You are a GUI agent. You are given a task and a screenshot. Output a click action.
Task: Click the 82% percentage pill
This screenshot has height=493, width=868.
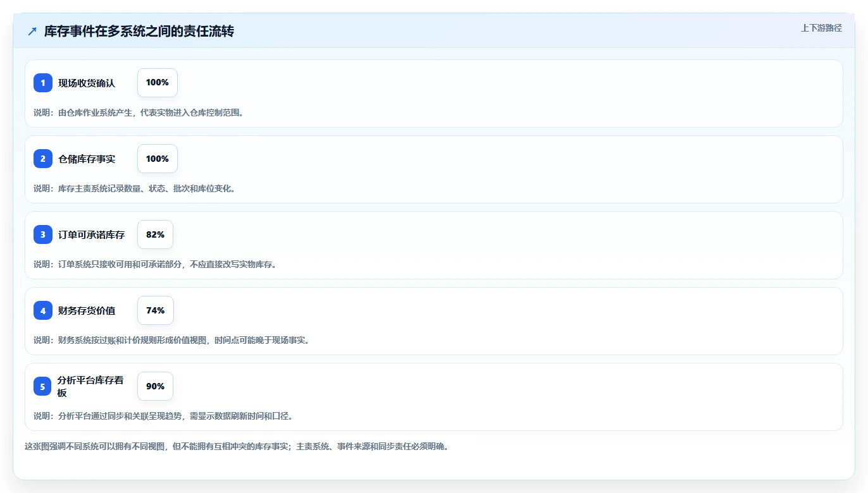155,234
